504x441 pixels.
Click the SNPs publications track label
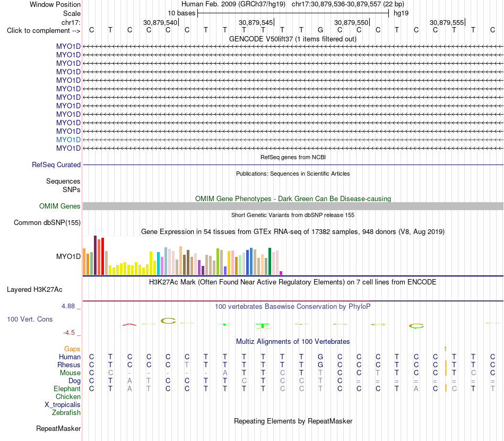72,189
